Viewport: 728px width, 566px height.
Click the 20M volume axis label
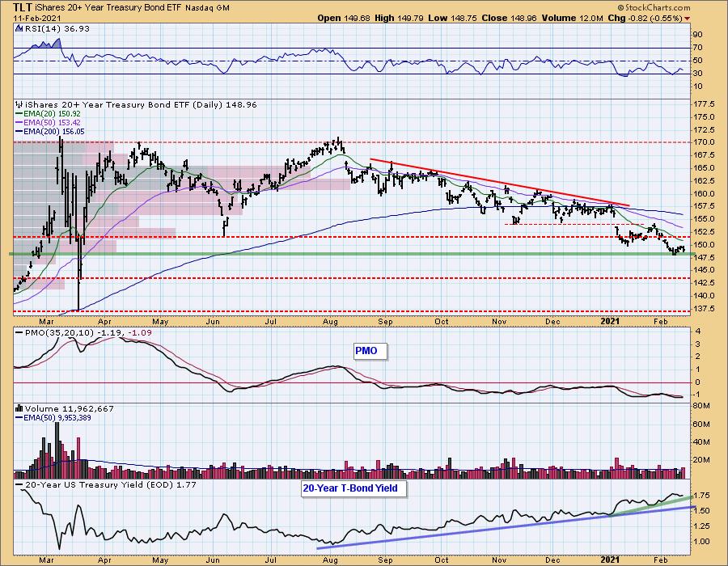[701, 460]
